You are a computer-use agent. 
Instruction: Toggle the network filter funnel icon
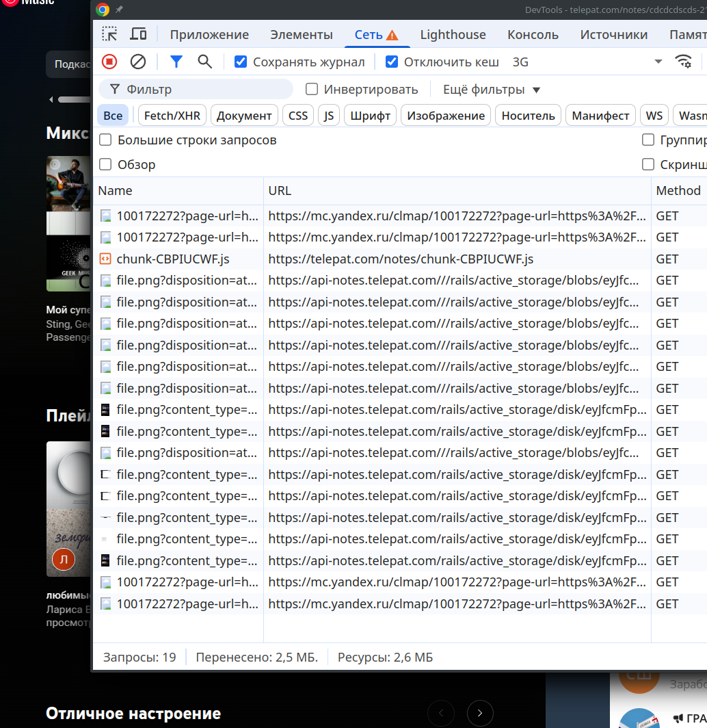point(176,62)
